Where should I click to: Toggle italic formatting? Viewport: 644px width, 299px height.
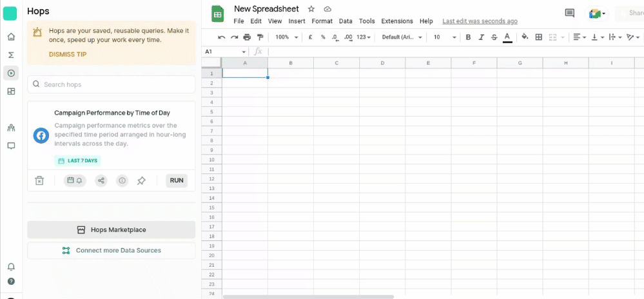point(481,37)
